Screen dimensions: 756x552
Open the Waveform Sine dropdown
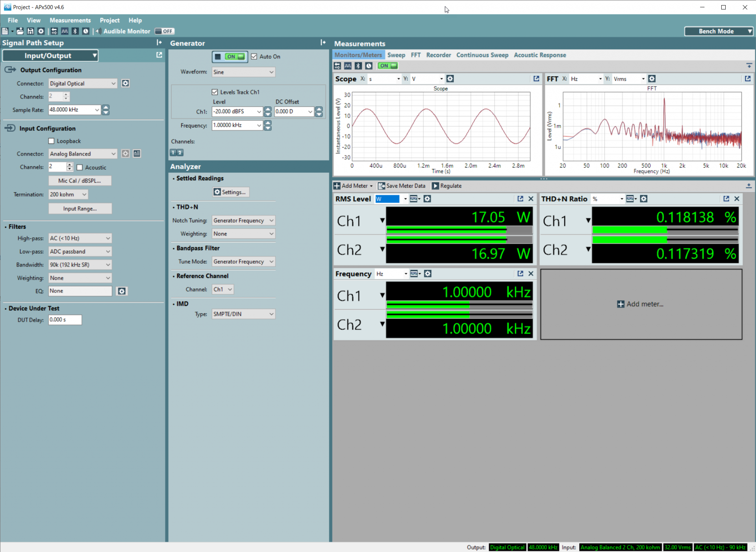pyautogui.click(x=243, y=72)
